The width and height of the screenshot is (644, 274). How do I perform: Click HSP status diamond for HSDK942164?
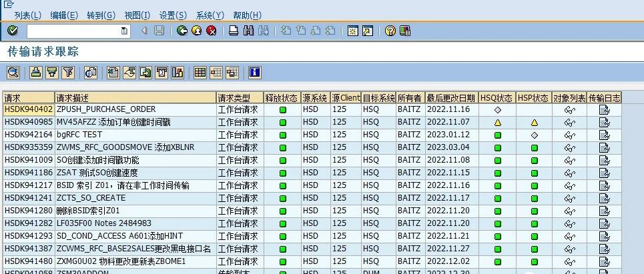pos(535,135)
